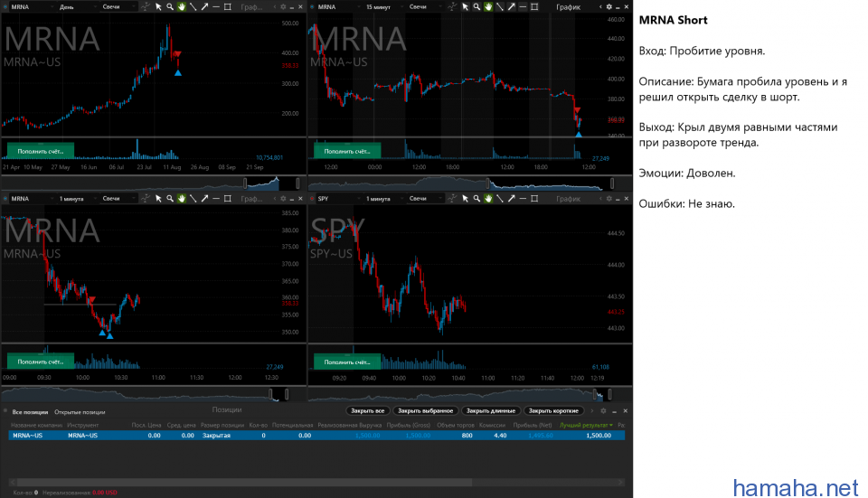This screenshot has height=498, width=868.
Task: Click range slider handle under SPY chart
Action: click(x=595, y=394)
